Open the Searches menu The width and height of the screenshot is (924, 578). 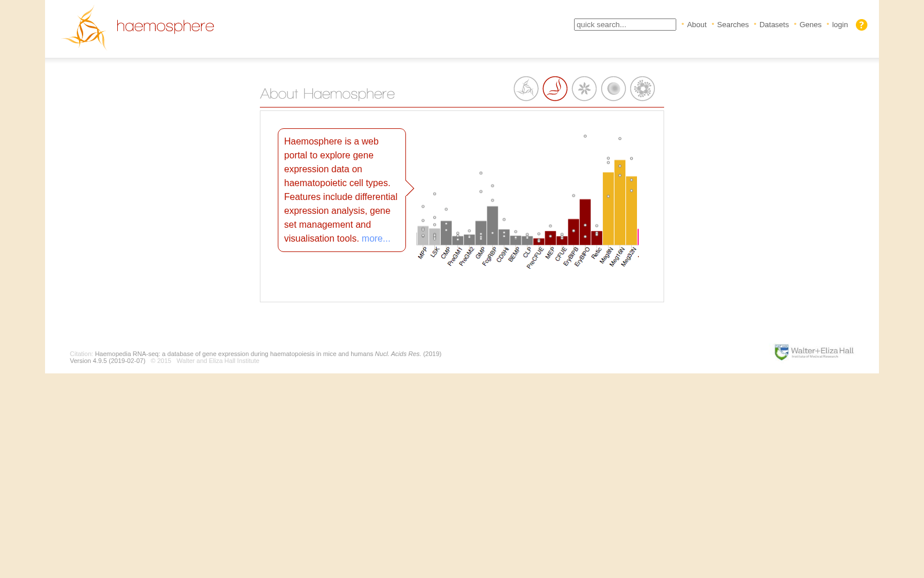733,24
